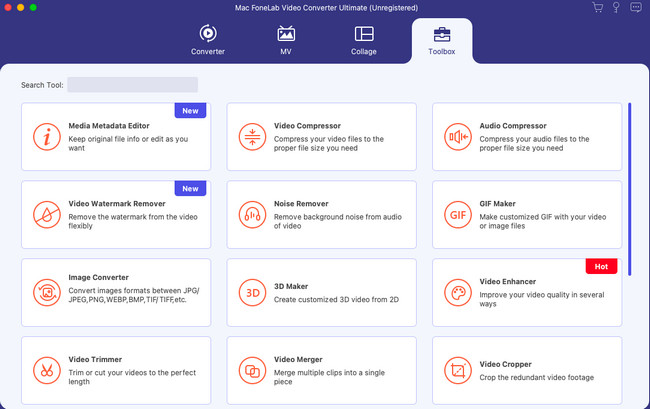This screenshot has width=650, height=409.
Task: Click the Collage layout icon
Action: point(364,34)
